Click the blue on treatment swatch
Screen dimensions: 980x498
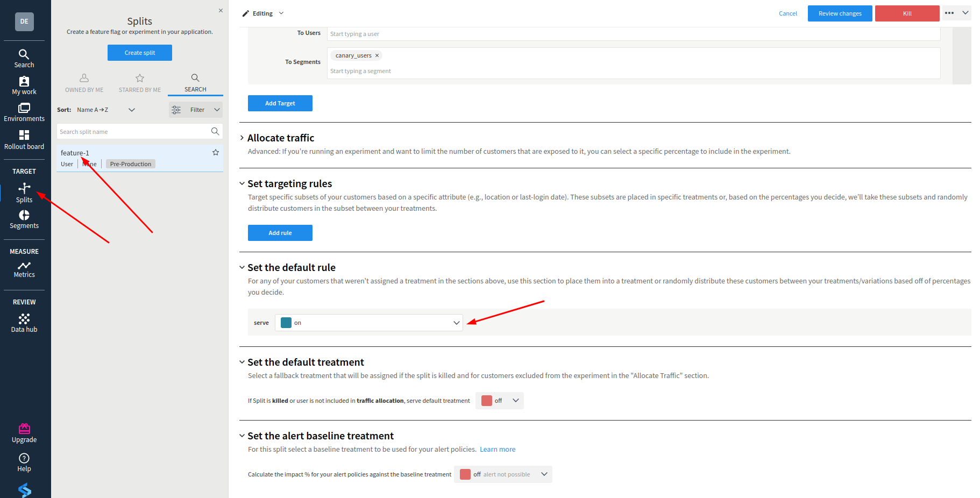(286, 323)
